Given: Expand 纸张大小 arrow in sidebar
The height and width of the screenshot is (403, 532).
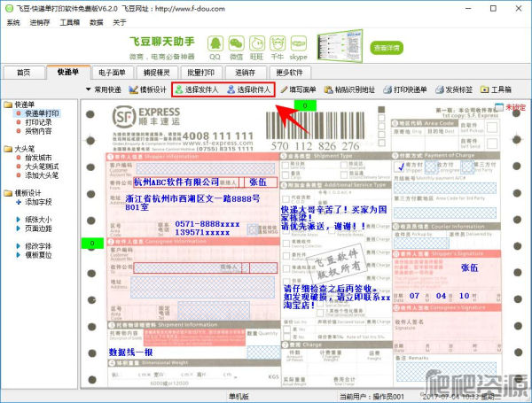Looking at the screenshot, I should (x=19, y=220).
